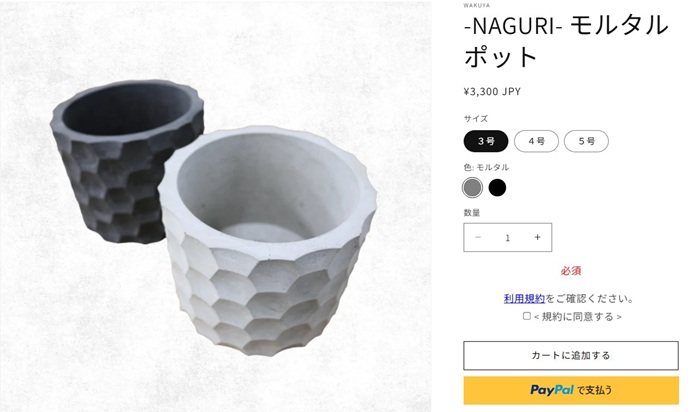This screenshot has width=700, height=412.
Task: Pick the 5号 size option
Action: tap(586, 141)
